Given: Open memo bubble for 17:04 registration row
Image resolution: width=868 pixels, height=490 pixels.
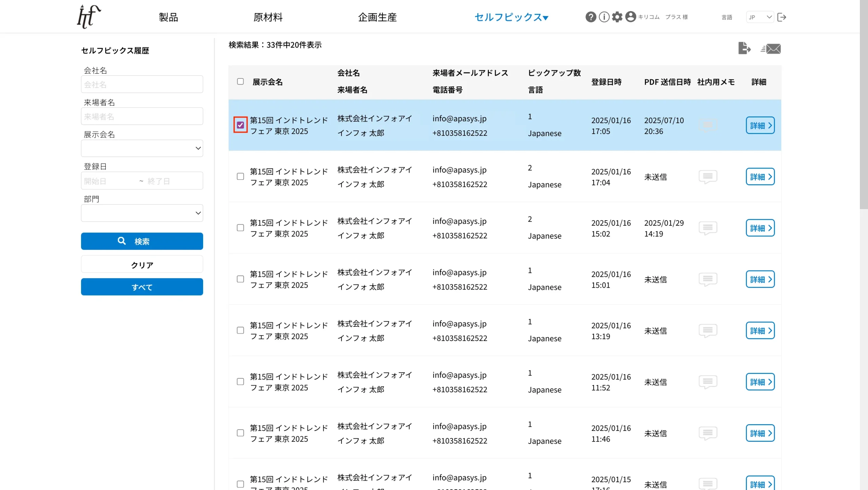Looking at the screenshot, I should click(x=708, y=177).
